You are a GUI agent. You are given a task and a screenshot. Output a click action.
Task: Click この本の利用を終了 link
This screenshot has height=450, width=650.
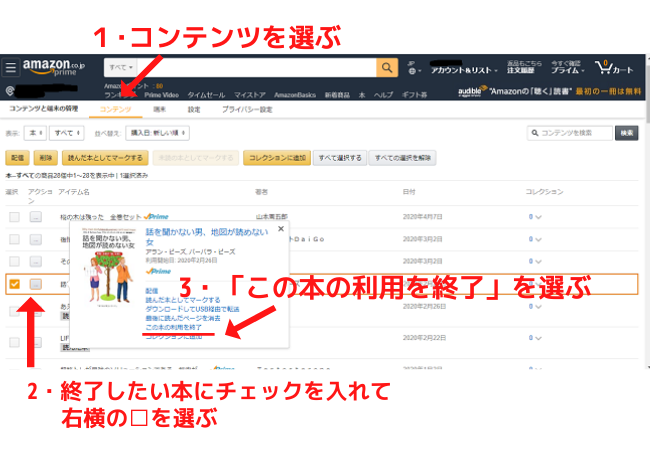pyautogui.click(x=174, y=327)
